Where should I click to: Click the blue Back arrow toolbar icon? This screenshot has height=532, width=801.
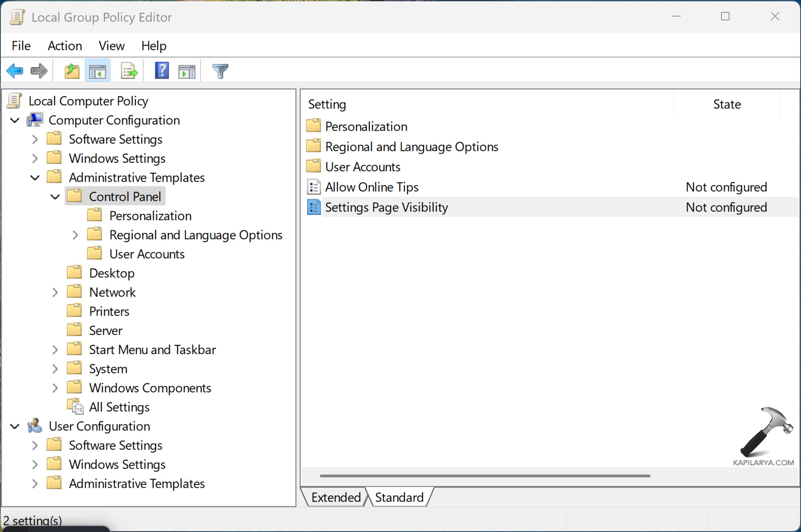click(x=15, y=71)
